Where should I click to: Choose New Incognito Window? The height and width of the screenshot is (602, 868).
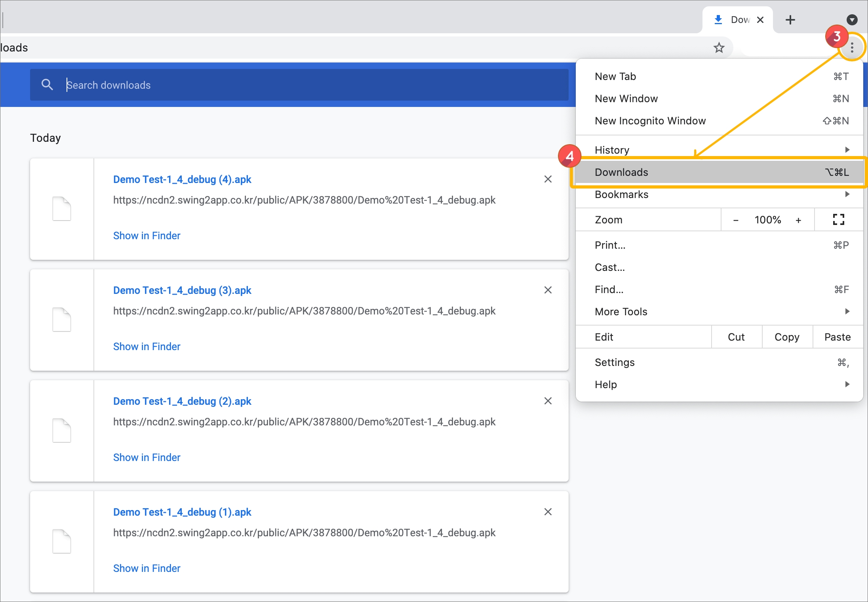pos(650,121)
